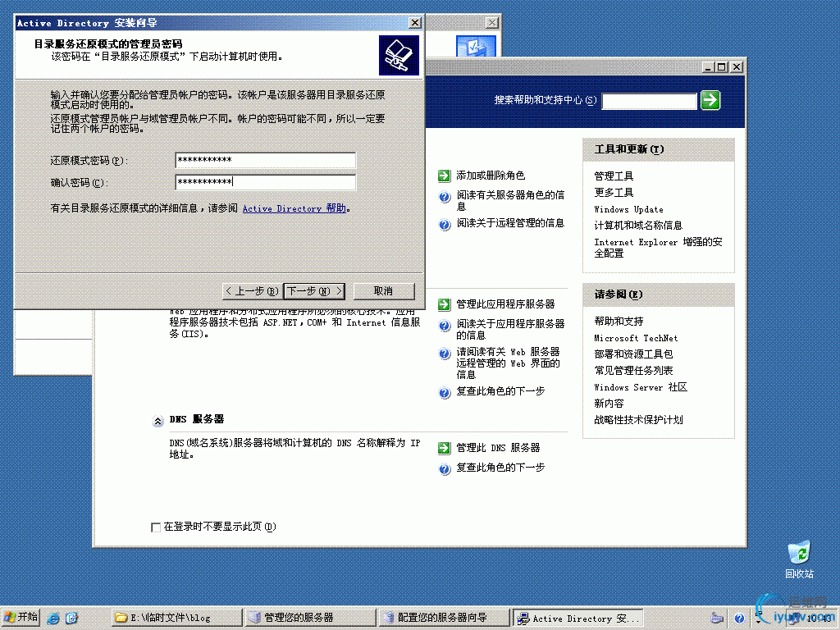Viewport: 840px width, 630px height.
Task: Open 阅读有关服务器角色的信息 link
Action: [510, 200]
